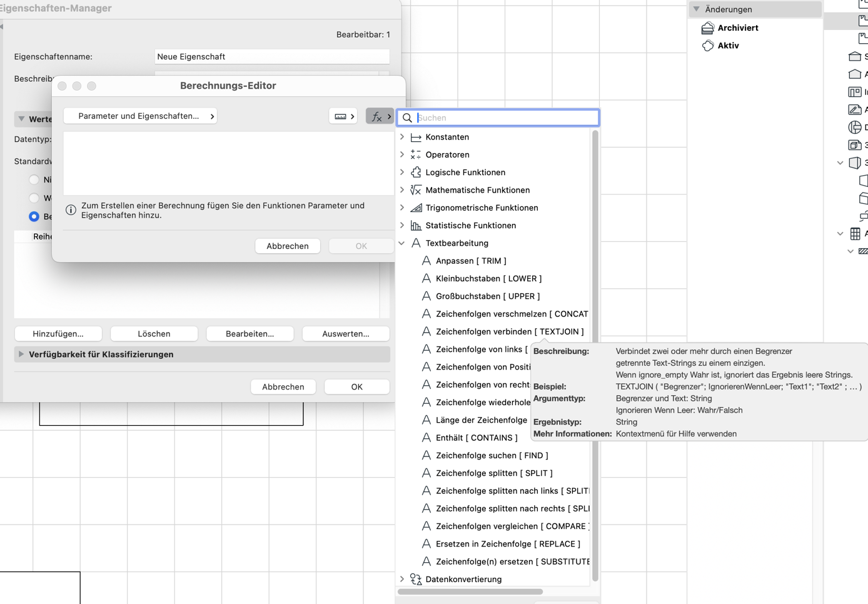Select the first Standardwert radio option
The image size is (868, 604).
(x=34, y=179)
